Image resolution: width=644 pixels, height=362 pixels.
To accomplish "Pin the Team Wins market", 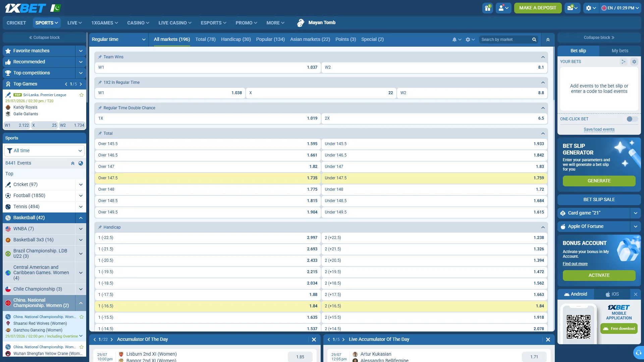I will point(100,57).
